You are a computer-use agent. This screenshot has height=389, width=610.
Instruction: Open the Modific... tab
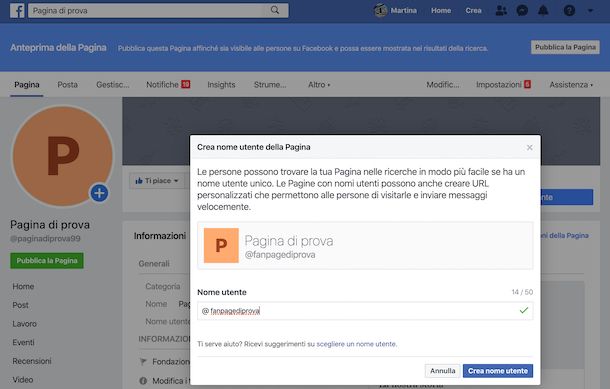443,84
